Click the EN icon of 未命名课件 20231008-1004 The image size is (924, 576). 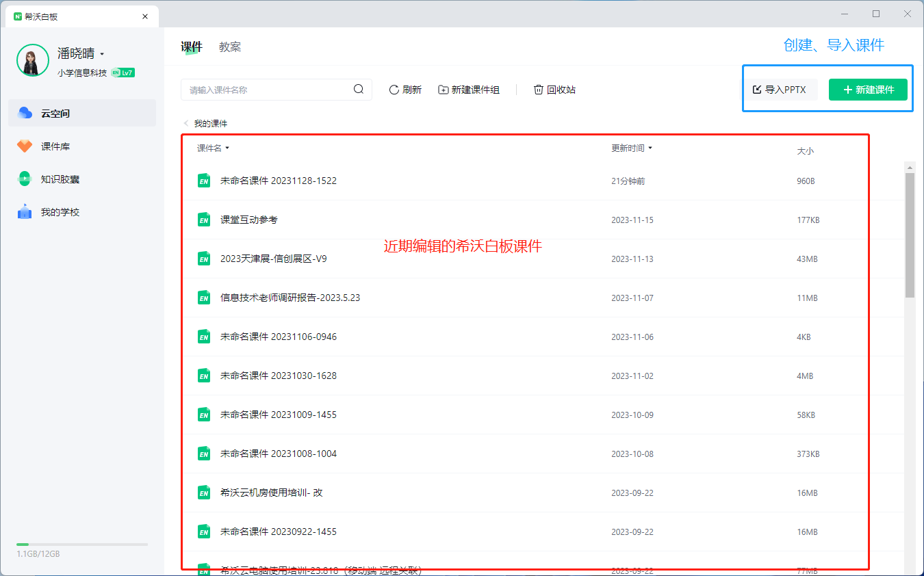[x=203, y=454]
